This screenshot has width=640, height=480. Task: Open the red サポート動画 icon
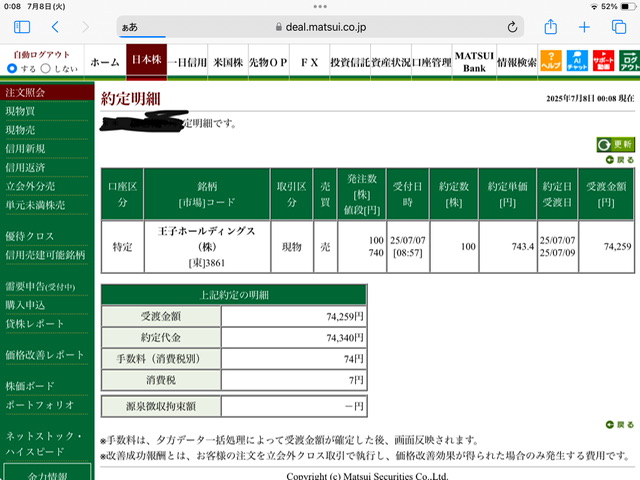(x=603, y=61)
